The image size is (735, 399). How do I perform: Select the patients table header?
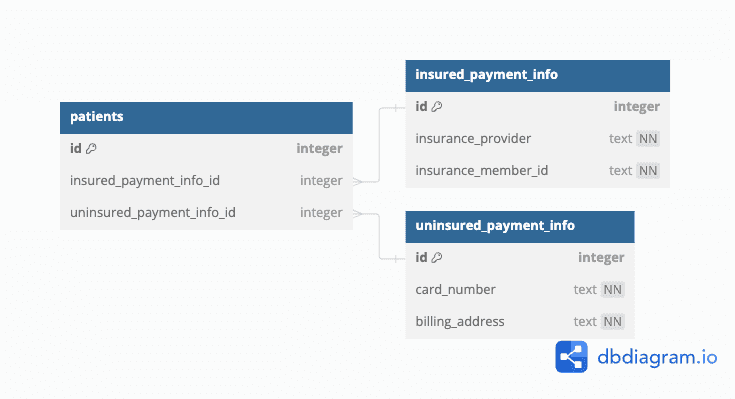(206, 118)
